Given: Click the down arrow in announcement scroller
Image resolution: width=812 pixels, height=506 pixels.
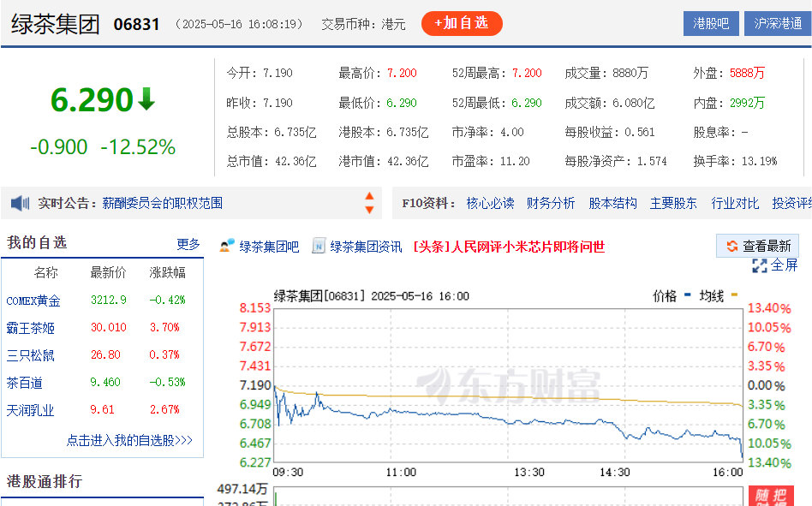Looking at the screenshot, I should [x=369, y=210].
